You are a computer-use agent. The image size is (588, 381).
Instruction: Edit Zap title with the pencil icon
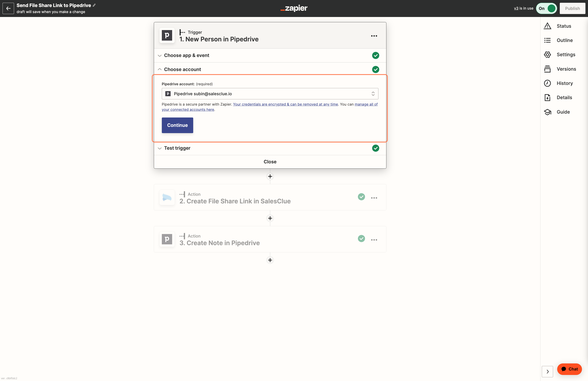(x=94, y=5)
